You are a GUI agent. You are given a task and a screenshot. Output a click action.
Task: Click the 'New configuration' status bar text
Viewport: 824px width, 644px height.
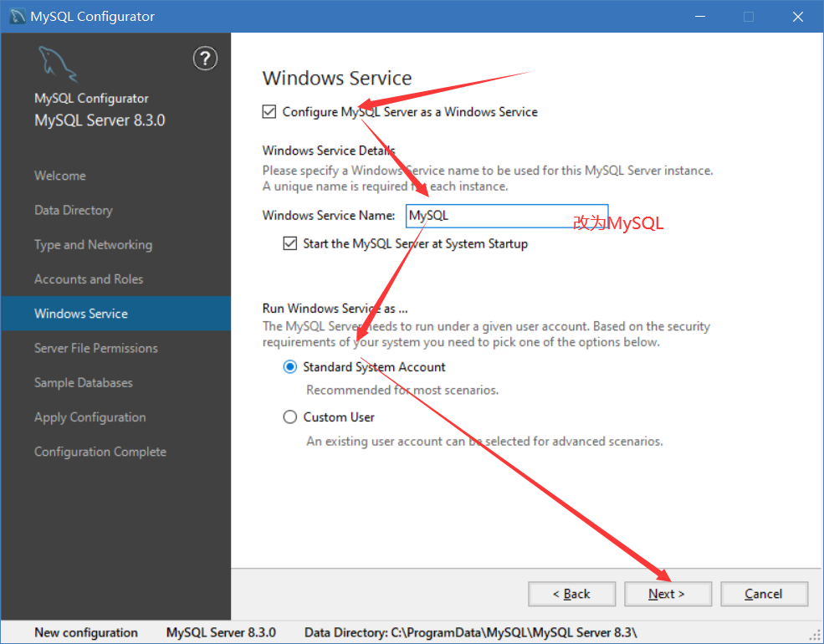[x=86, y=632]
